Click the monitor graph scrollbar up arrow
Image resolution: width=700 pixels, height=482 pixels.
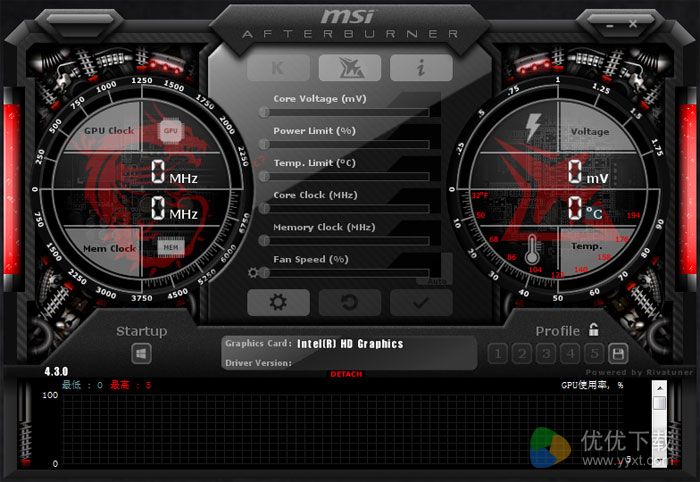tap(659, 388)
